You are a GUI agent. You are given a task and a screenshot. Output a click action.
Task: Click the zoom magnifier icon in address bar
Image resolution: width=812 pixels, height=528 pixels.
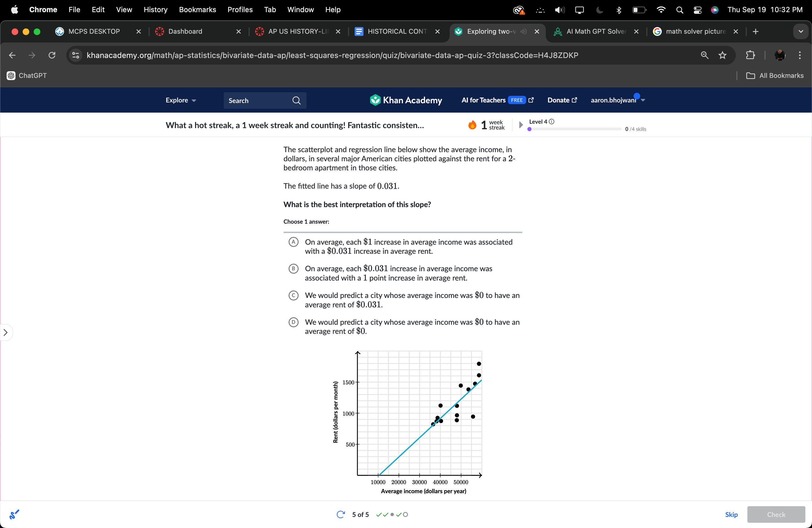tap(705, 55)
